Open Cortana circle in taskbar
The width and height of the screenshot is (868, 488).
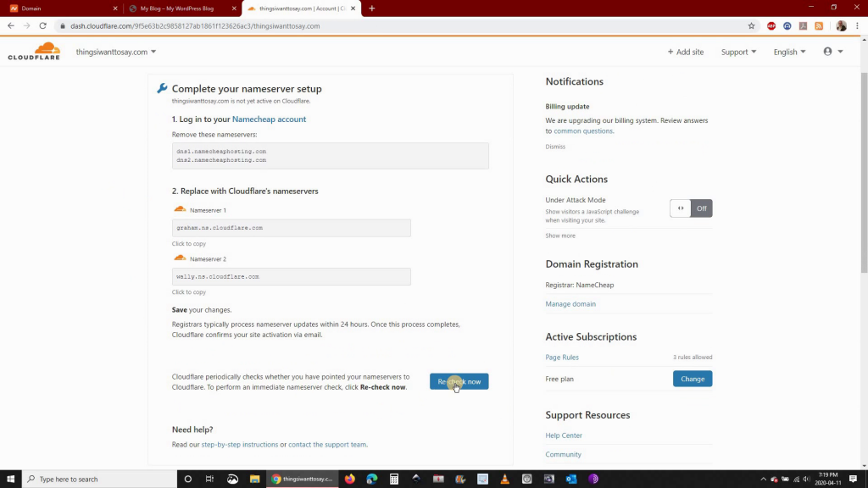(x=188, y=480)
